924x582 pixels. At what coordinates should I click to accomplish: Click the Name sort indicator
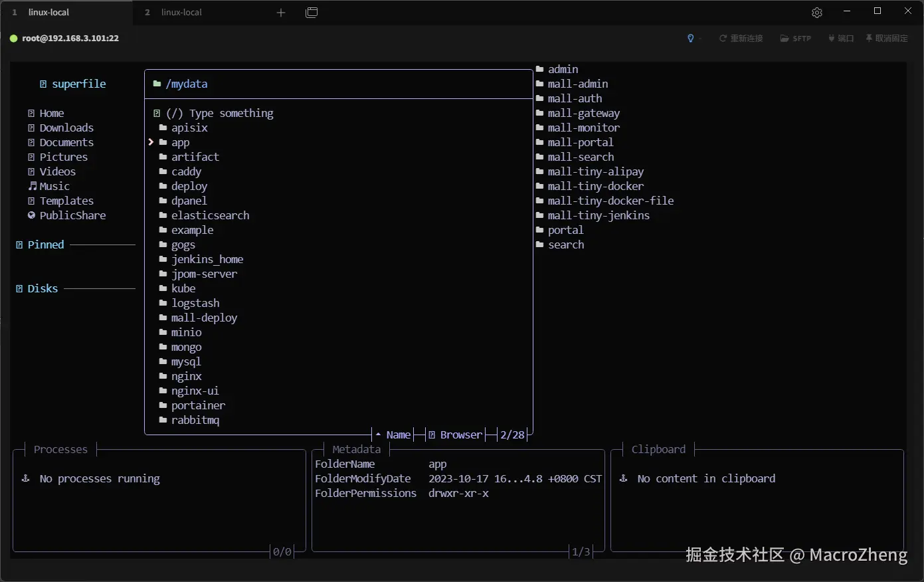pyautogui.click(x=393, y=435)
